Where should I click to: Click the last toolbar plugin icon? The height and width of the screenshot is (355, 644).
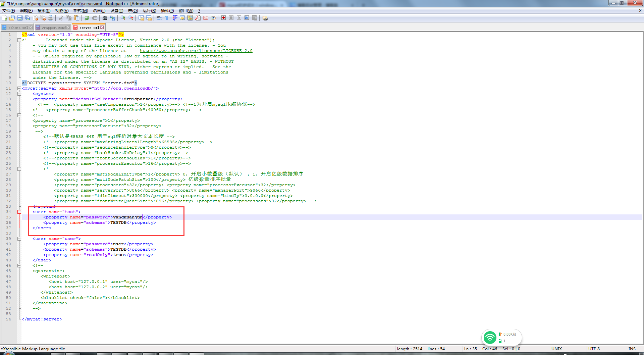click(265, 18)
